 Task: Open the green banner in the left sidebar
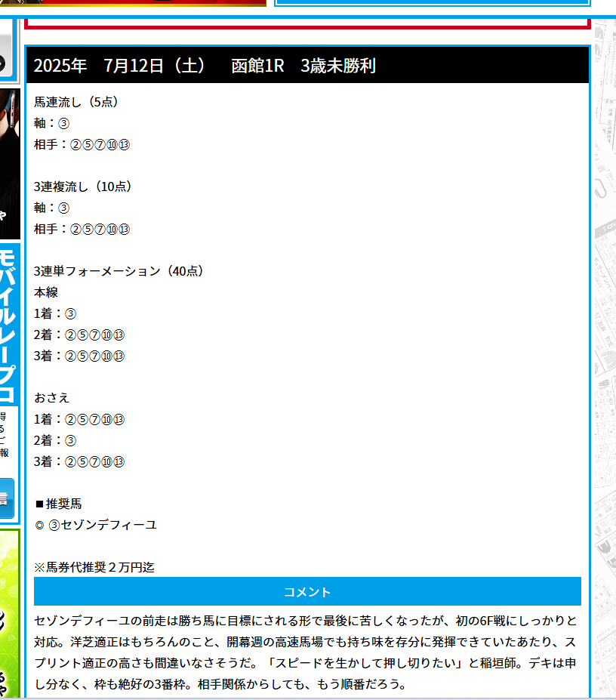click(10, 614)
